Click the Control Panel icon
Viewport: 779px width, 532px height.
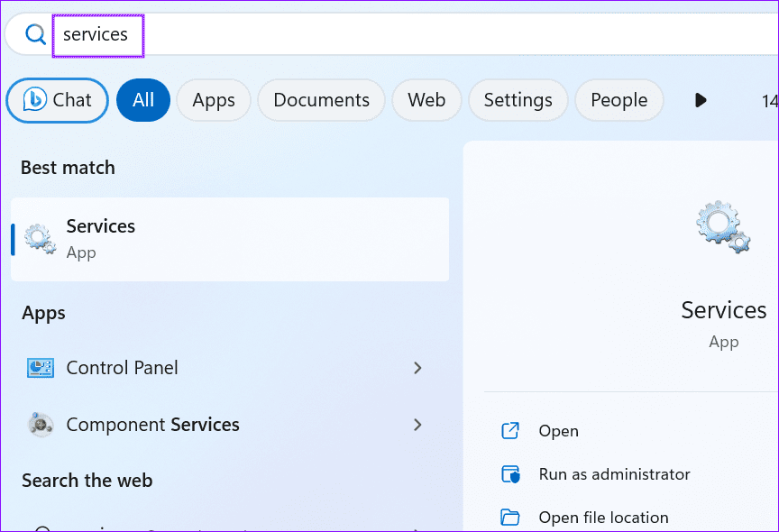click(40, 367)
